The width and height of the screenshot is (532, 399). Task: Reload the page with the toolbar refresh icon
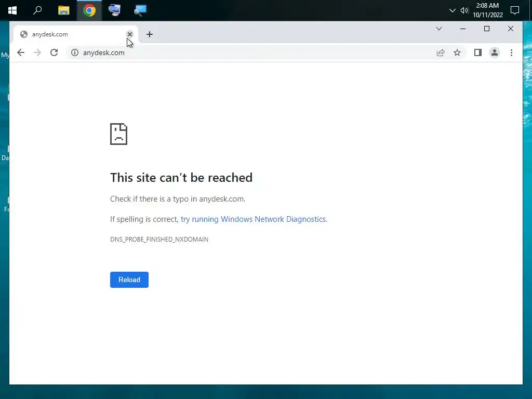pyautogui.click(x=54, y=52)
